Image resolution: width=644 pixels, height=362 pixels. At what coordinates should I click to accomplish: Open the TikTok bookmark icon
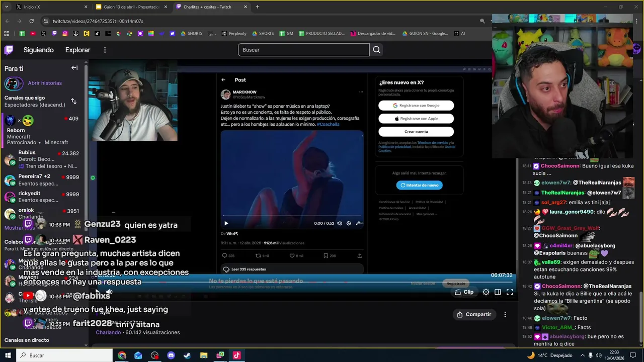pos(97,34)
